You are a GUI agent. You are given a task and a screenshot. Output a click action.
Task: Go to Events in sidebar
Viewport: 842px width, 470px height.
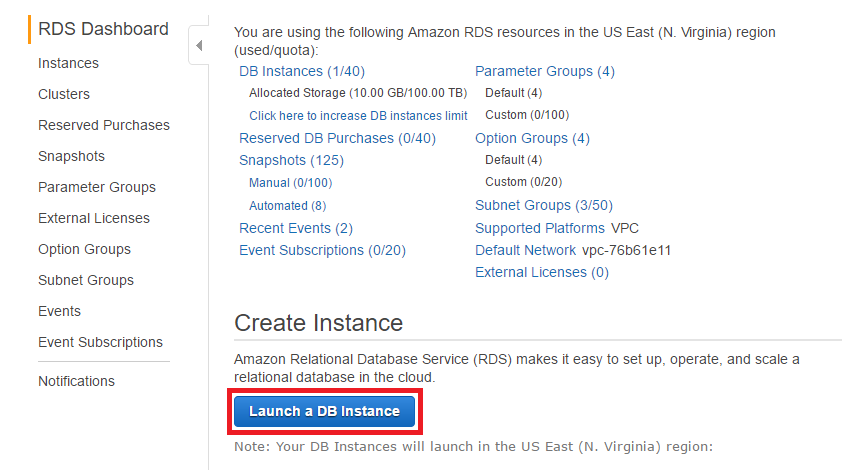click(x=59, y=312)
